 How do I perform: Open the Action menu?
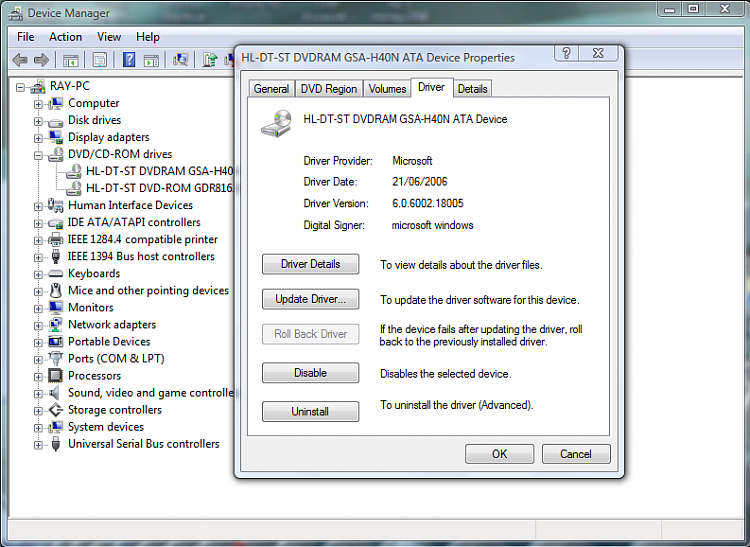tap(66, 37)
